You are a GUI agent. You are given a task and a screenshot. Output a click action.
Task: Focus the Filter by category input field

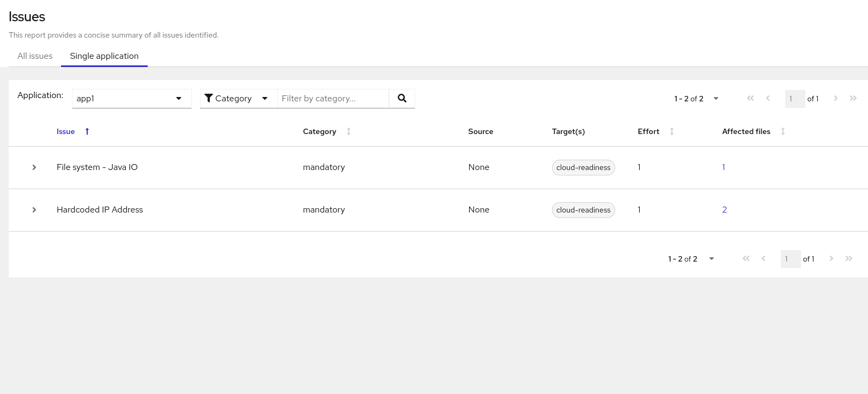click(x=333, y=99)
